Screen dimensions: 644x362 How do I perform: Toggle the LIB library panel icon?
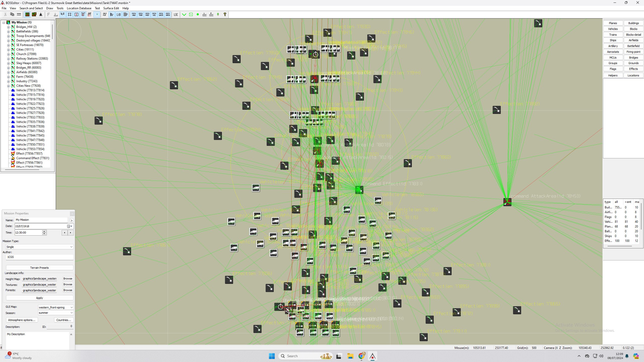(x=118, y=15)
